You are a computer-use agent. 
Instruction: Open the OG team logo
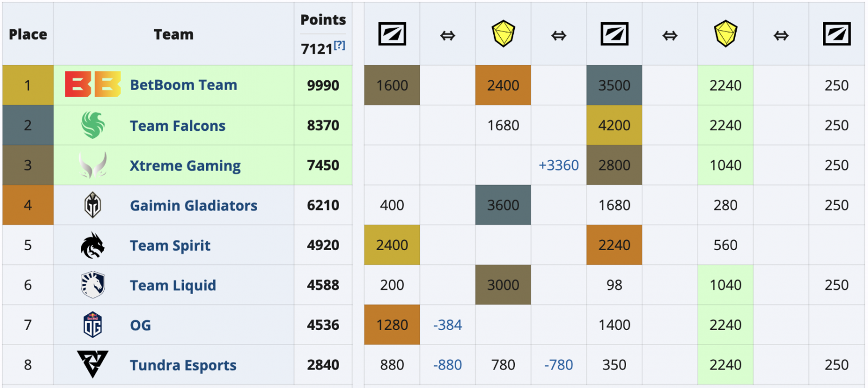pyautogui.click(x=93, y=325)
